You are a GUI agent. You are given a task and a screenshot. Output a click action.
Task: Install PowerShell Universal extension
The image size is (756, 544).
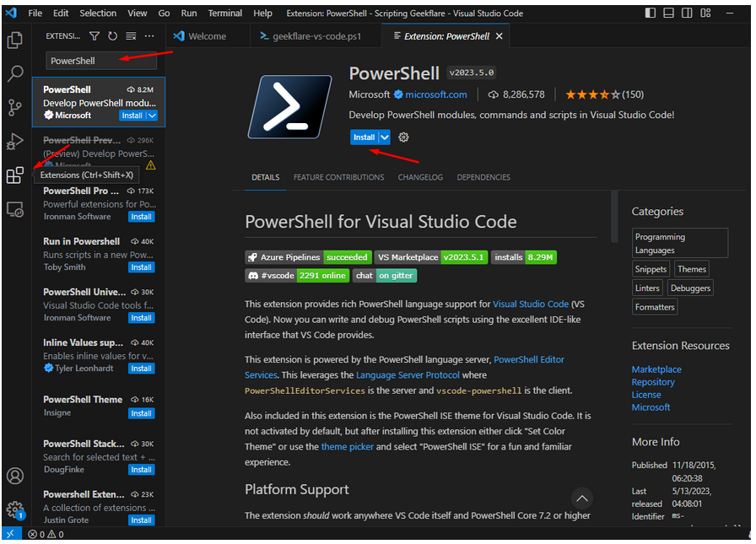141,318
